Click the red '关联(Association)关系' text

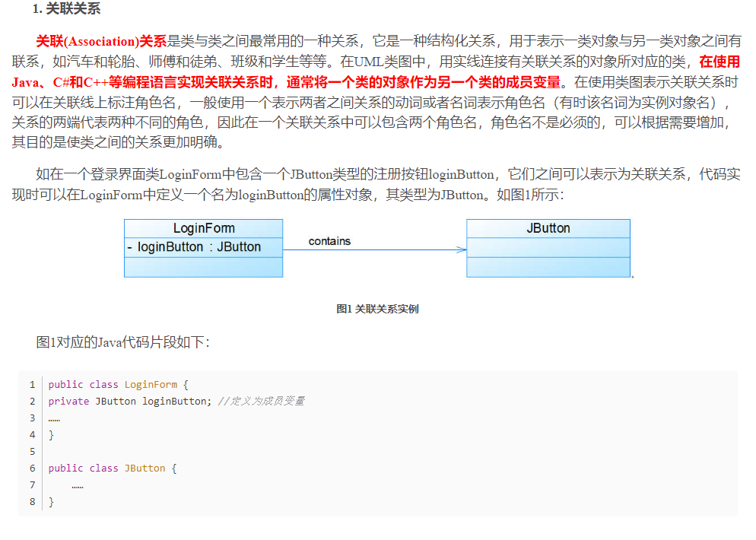pyautogui.click(x=100, y=42)
